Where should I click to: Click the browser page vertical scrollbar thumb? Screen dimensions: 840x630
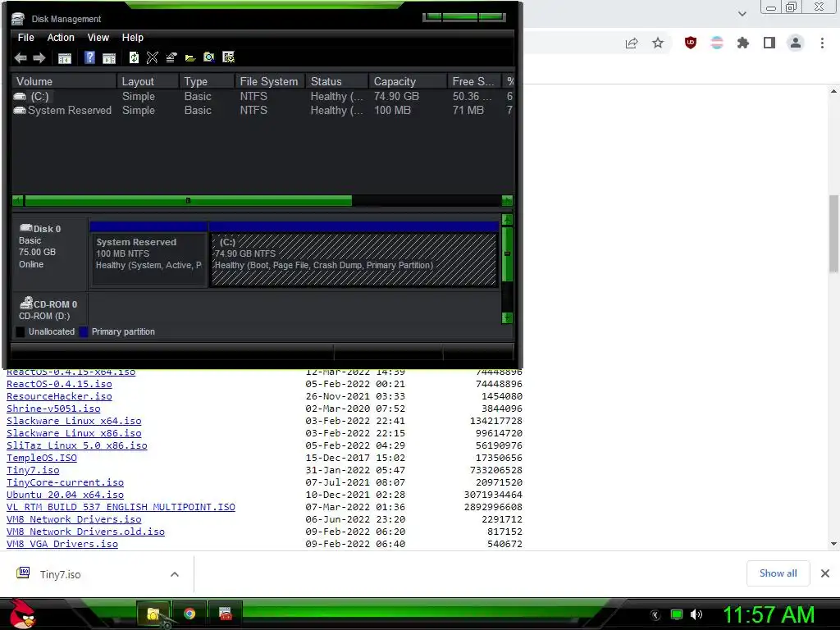833,234
